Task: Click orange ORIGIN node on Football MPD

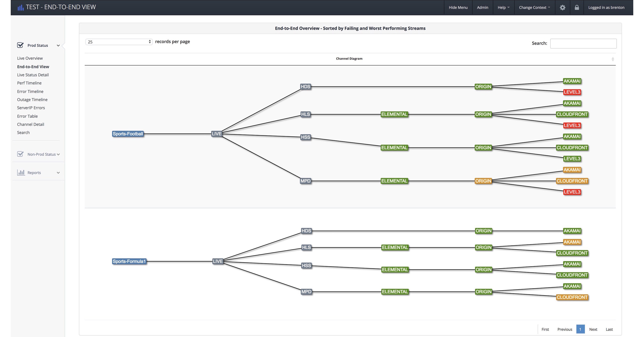Action: point(483,181)
